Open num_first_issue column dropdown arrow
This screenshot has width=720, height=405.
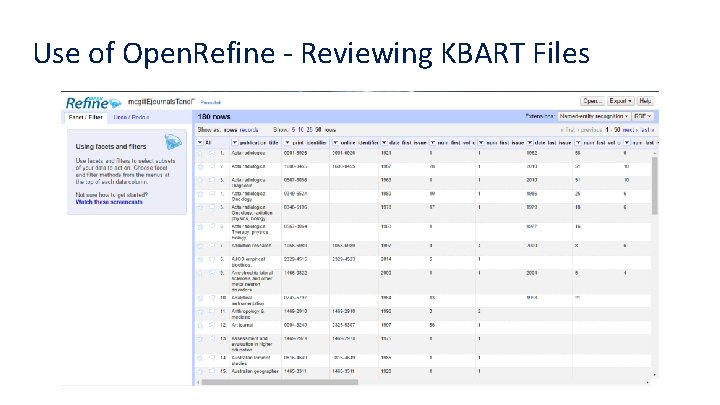click(481, 143)
